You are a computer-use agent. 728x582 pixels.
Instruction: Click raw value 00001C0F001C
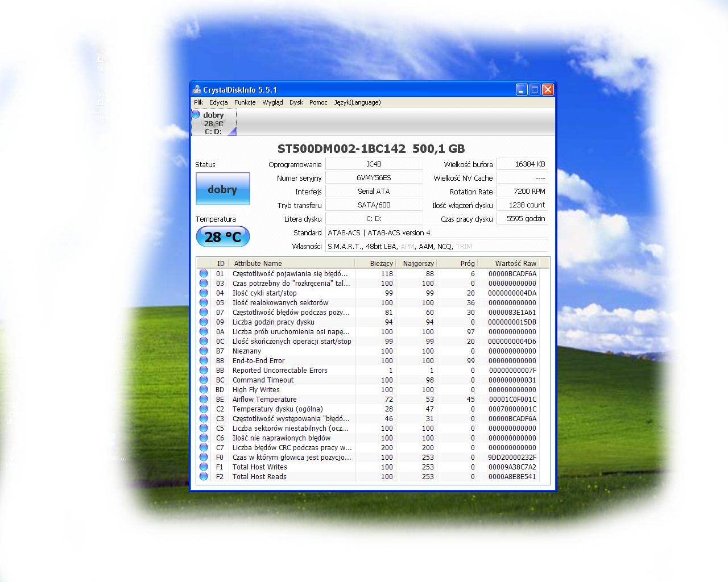512,399
